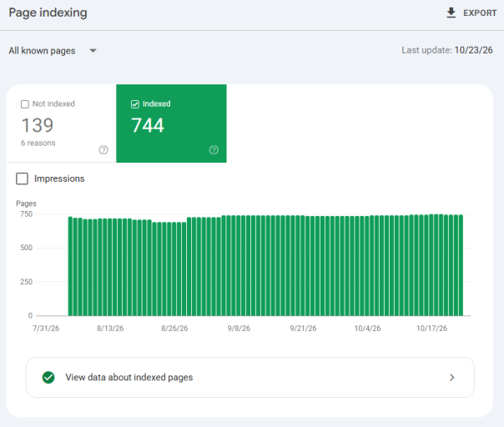Click the chevron arrow on indexed pages row

452,377
